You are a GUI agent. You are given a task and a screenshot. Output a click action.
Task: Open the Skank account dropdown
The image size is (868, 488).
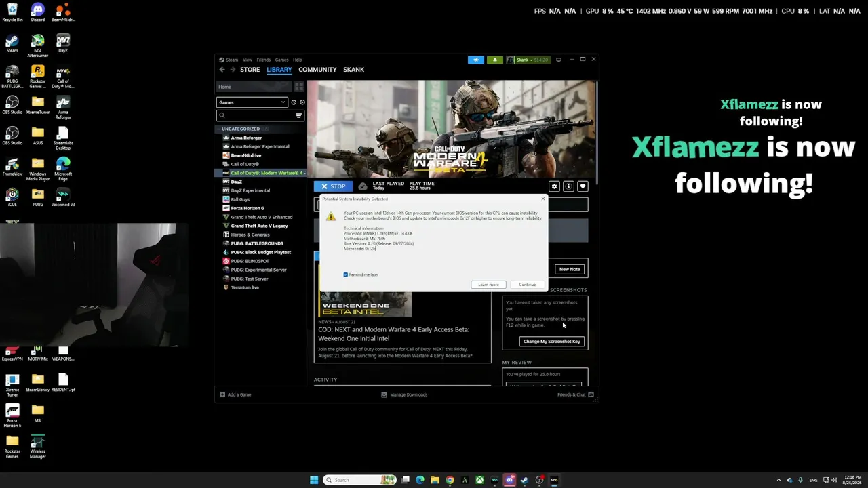tap(529, 60)
